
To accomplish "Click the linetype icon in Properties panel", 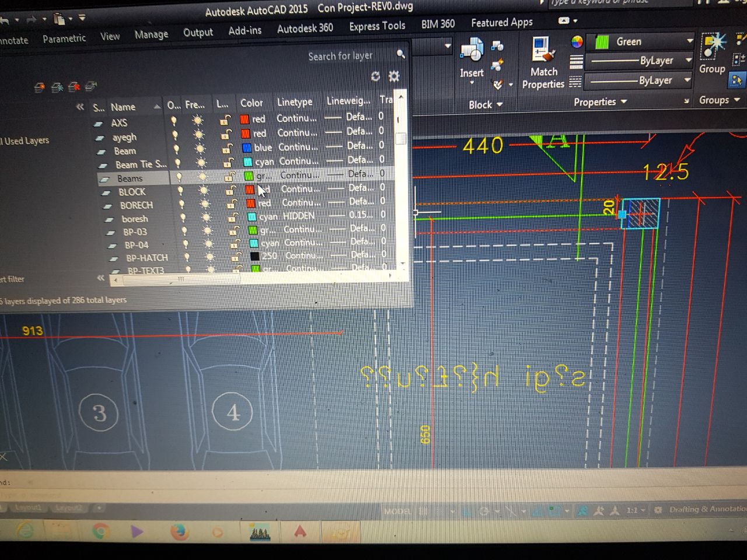I will [575, 81].
